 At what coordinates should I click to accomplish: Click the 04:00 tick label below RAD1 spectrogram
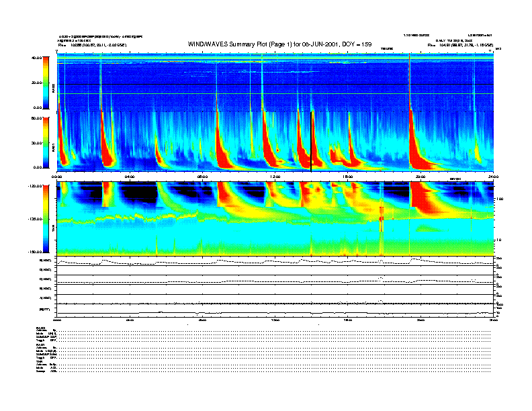[x=130, y=177]
